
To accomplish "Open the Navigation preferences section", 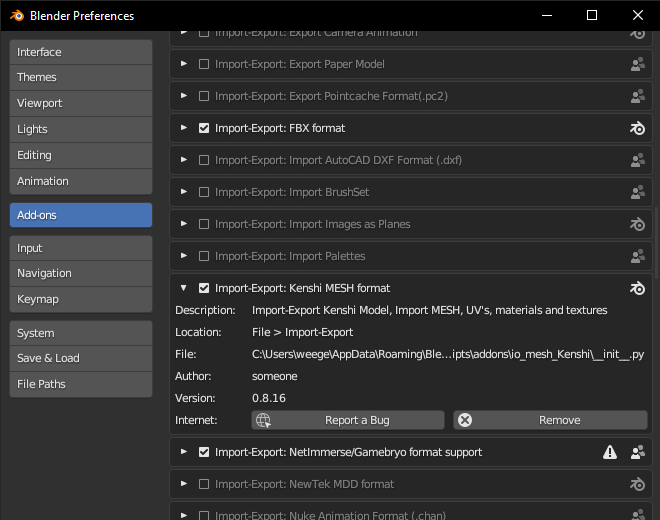I will coord(81,274).
